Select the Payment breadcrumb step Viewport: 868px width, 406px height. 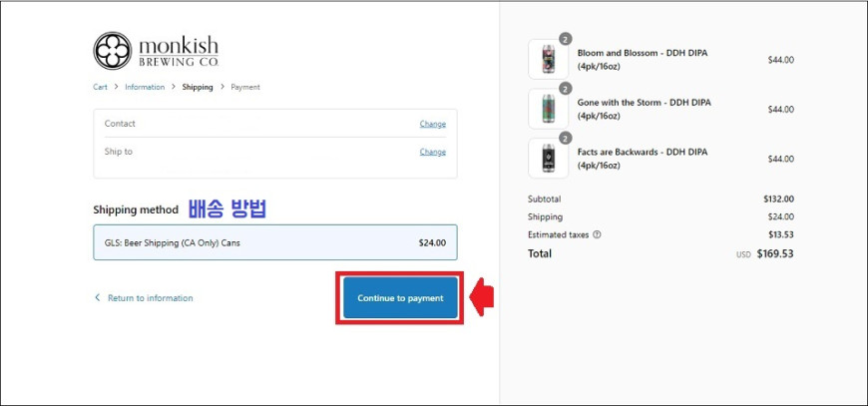245,87
